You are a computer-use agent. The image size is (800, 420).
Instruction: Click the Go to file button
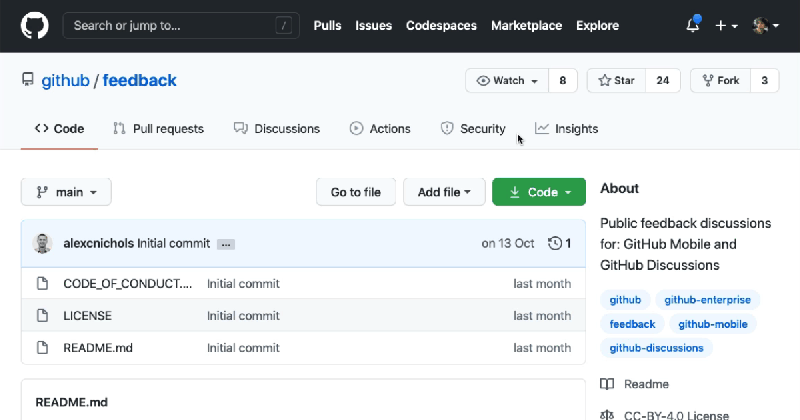point(356,192)
